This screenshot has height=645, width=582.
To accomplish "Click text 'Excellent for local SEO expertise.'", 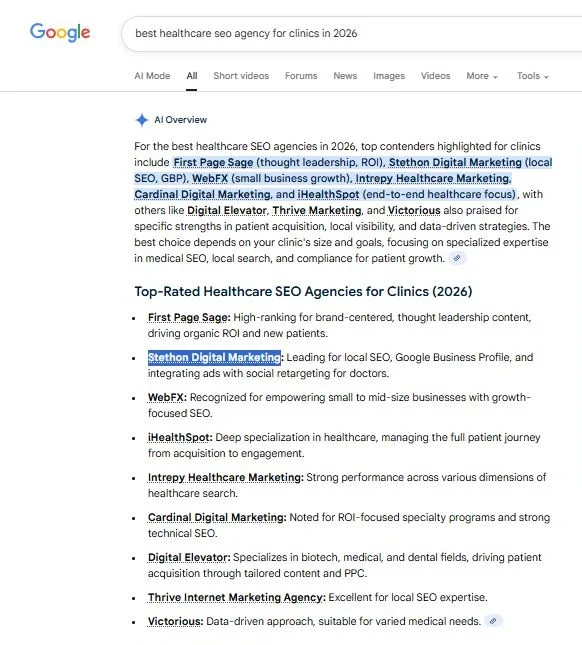I will point(408,597).
